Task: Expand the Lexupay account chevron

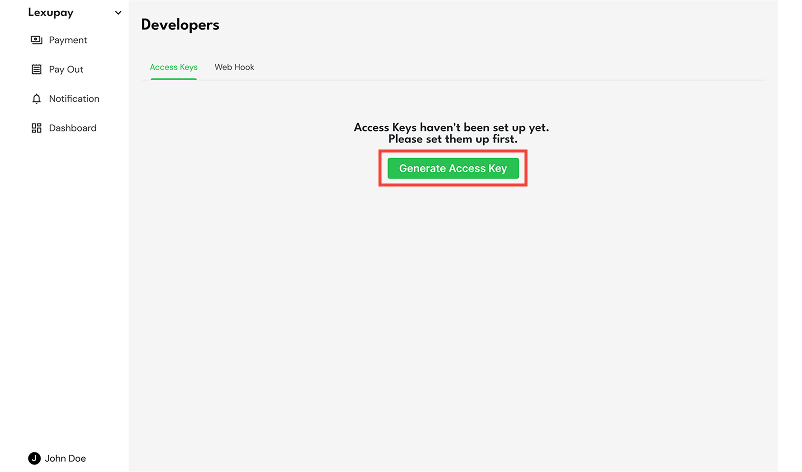Action: (118, 13)
